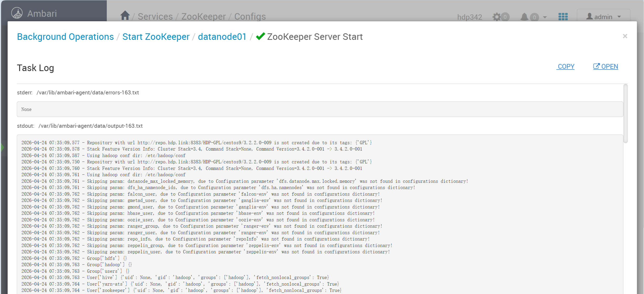Click the User['yarn-ats'] log line
Image resolution: width=644 pixels, height=294 pixels.
point(180,284)
